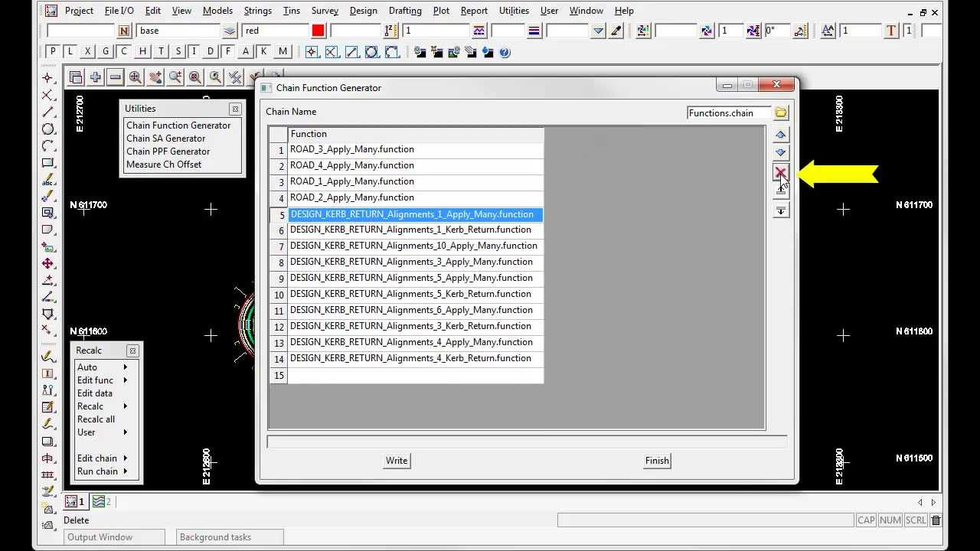Viewport: 980px width, 551px height.
Task: Select row ROAD_3_Apply_Many.function
Action: click(416, 150)
